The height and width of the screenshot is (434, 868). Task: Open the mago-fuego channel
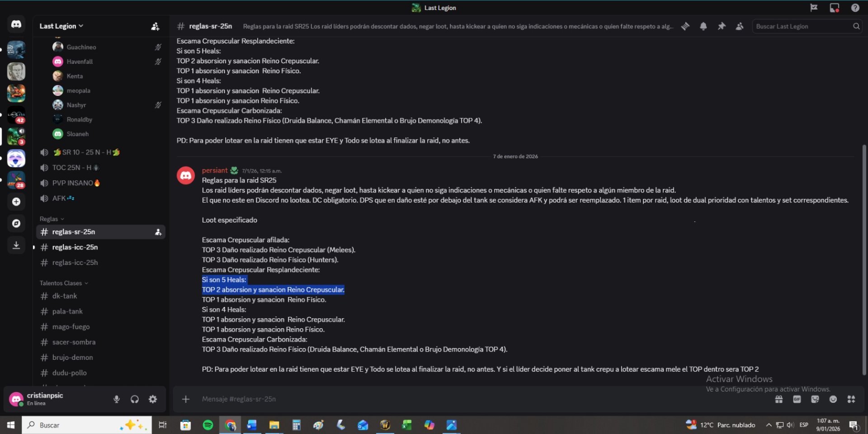(x=71, y=327)
